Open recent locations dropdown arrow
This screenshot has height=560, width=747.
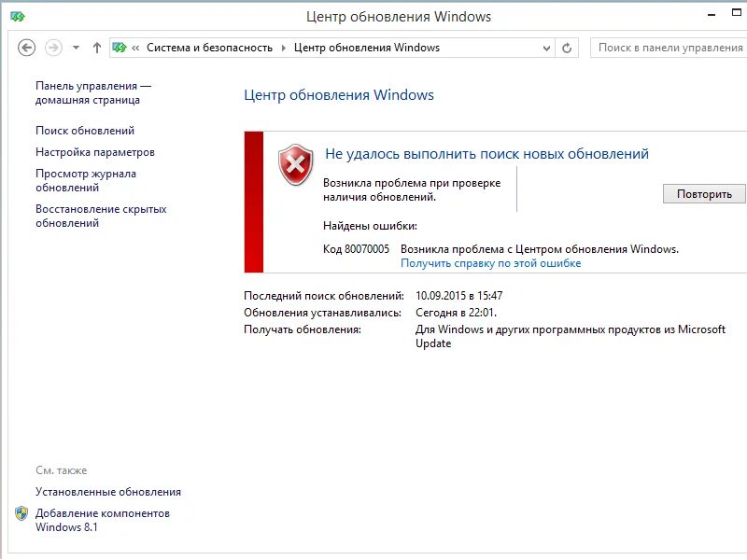76,48
